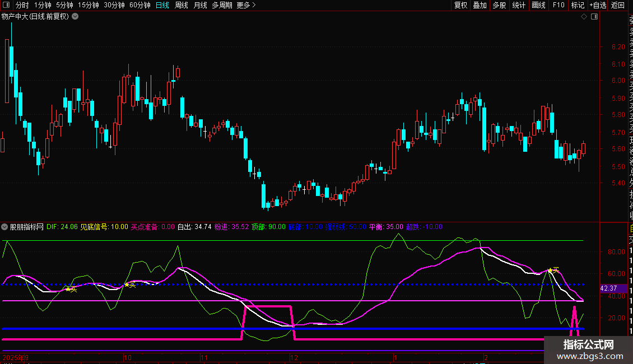The image size is (633, 364).
Task: Click the 叠加 overlay button
Action: (x=480, y=5)
